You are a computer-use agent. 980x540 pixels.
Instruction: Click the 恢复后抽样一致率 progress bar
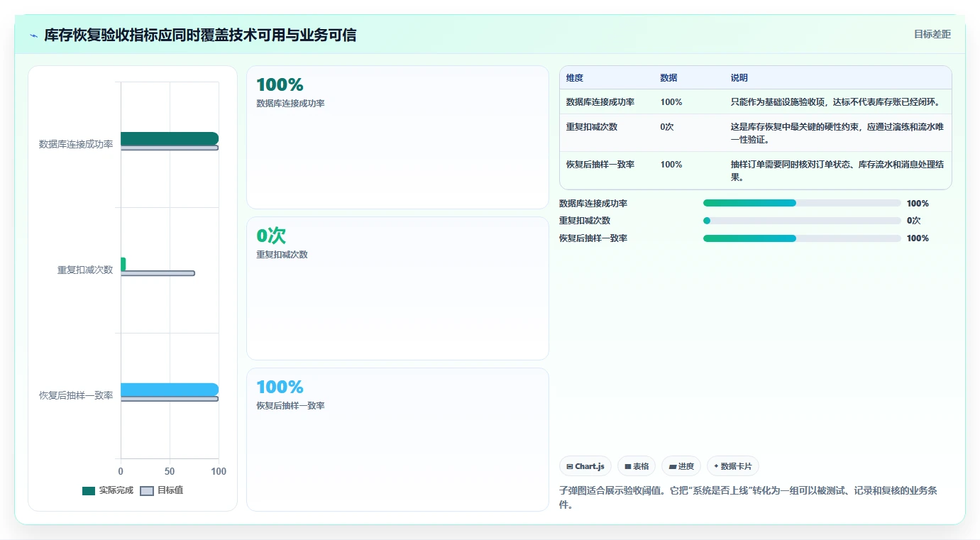pos(802,238)
